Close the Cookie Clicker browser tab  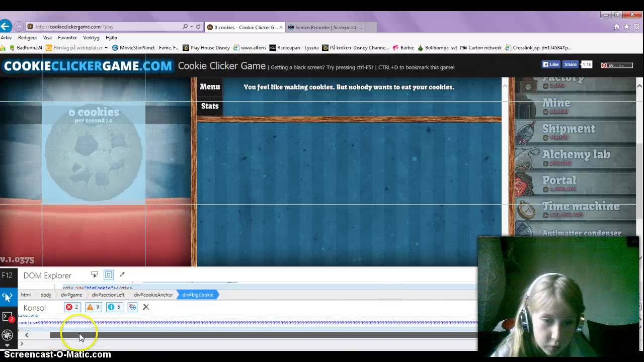click(x=281, y=27)
